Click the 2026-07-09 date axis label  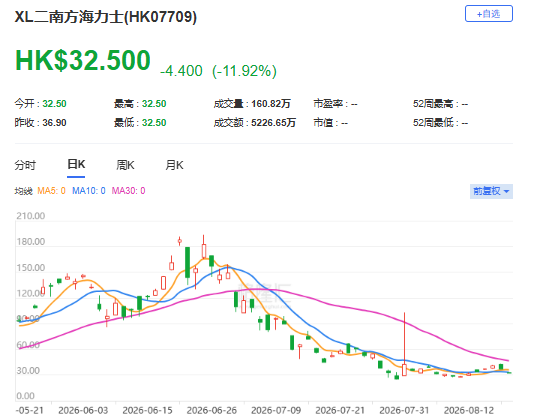[276, 410]
